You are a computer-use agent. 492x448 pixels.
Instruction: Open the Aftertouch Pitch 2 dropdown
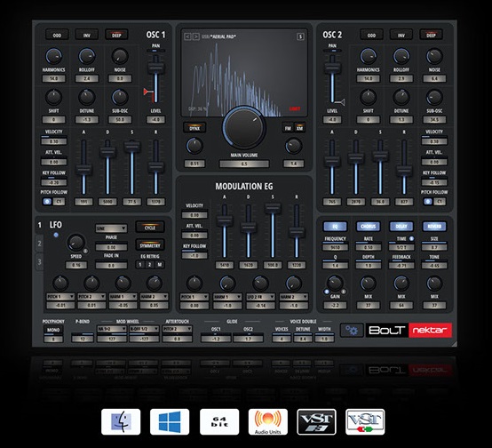pyautogui.click(x=178, y=329)
